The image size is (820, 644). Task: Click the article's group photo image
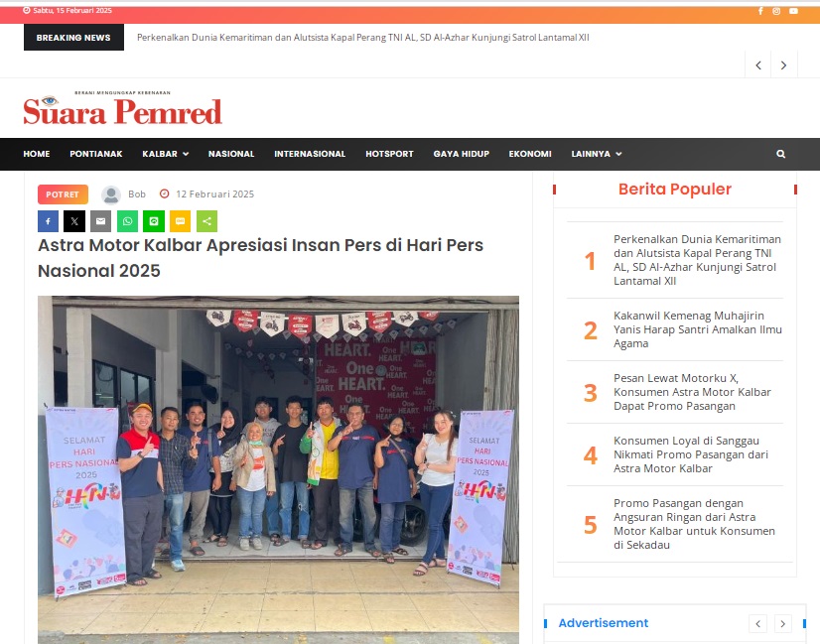[278, 469]
